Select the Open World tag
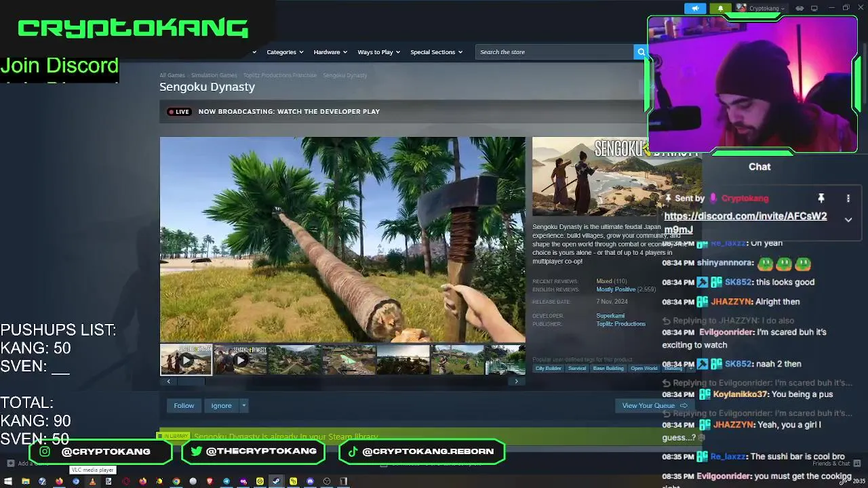Screen dimensions: 868x488 644,368
